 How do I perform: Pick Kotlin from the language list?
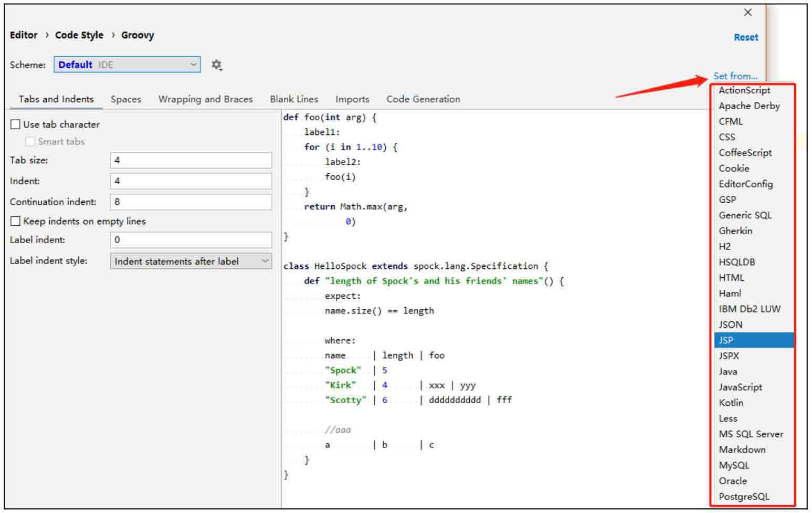pos(731,403)
